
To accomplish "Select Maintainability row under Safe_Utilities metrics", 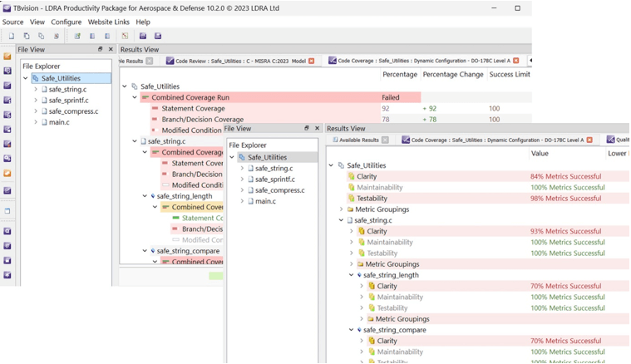I will (379, 188).
